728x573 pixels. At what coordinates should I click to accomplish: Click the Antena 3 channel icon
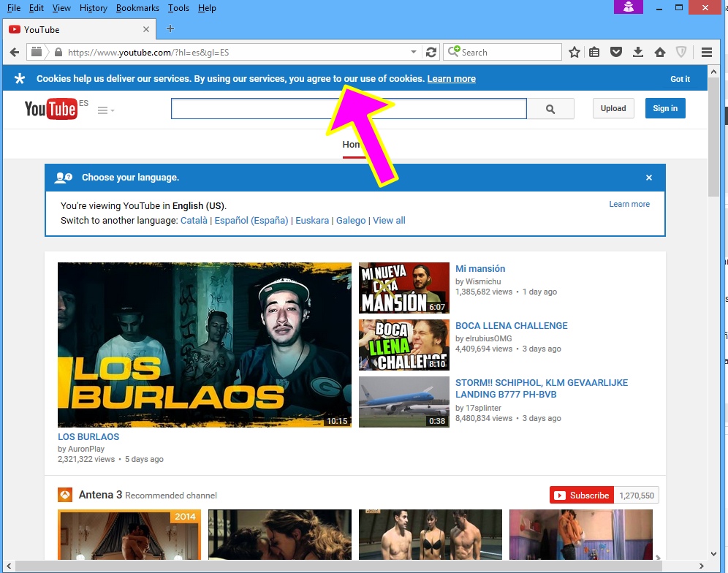click(x=65, y=495)
